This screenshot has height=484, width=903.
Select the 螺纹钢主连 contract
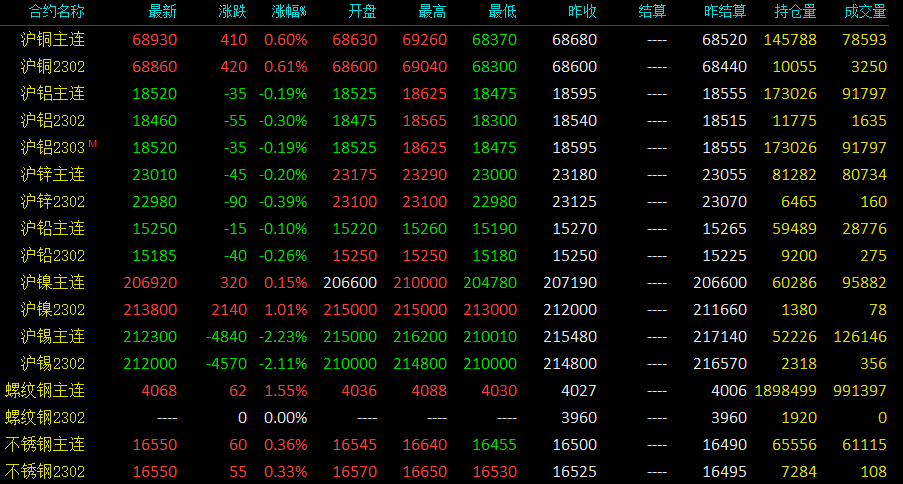pyautogui.click(x=45, y=391)
